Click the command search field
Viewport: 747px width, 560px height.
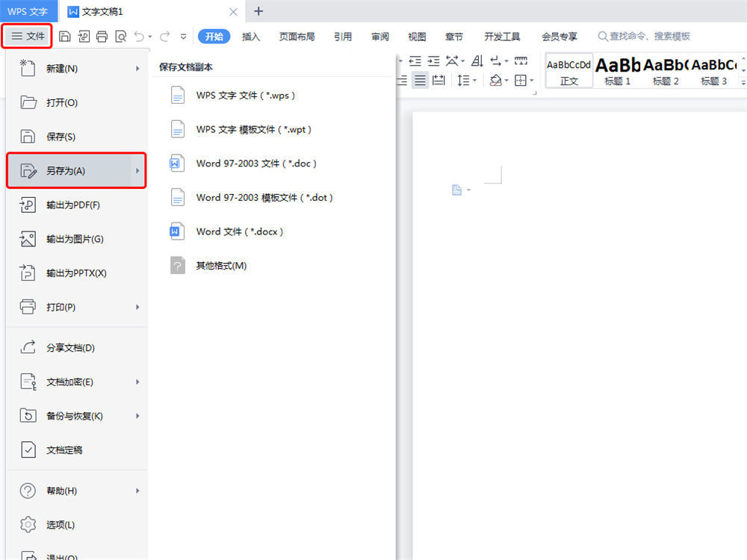point(648,36)
